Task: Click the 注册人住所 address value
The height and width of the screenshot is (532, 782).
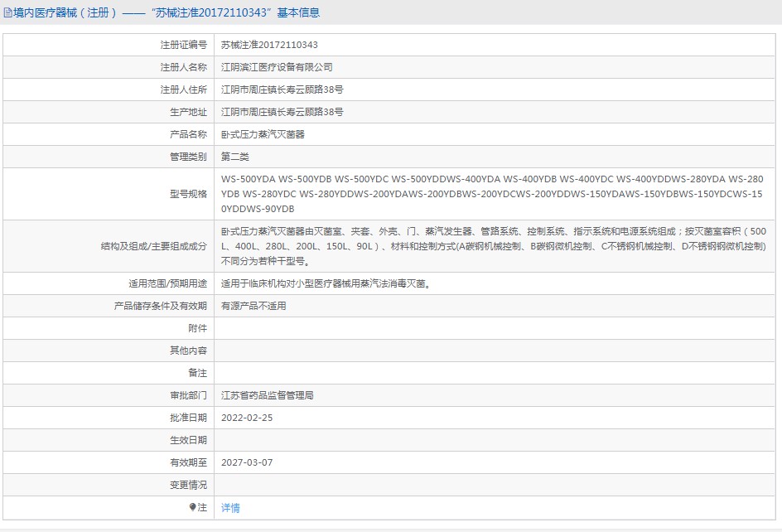Action: click(x=282, y=89)
